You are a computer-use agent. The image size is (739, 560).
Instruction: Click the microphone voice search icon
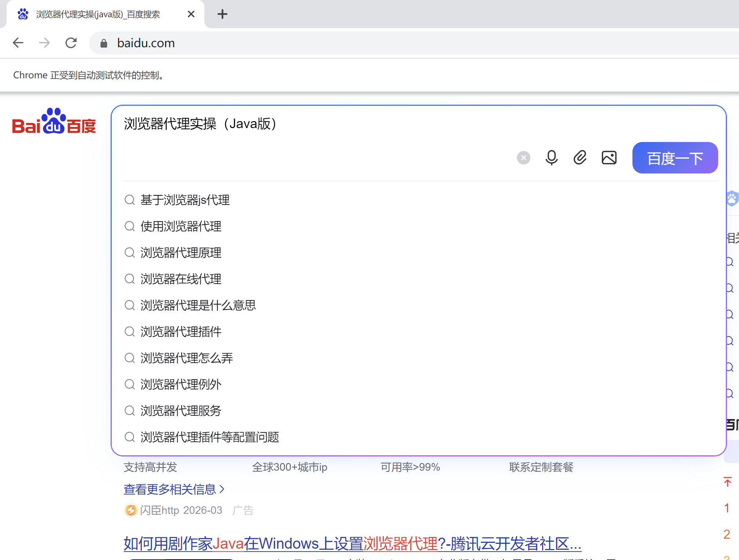(x=551, y=158)
